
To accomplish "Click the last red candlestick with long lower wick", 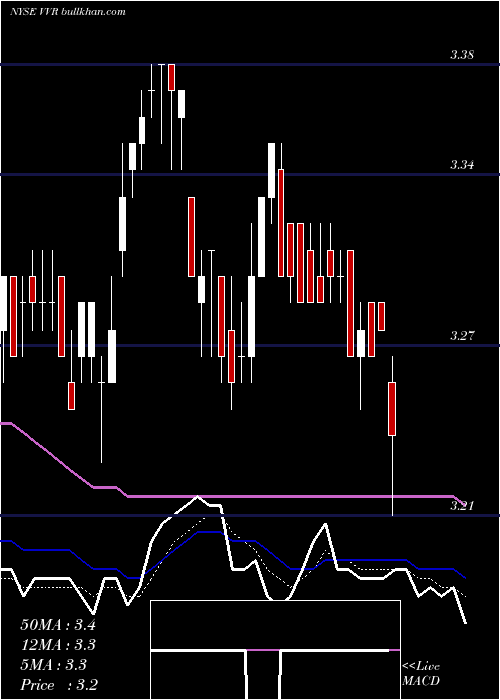I will 392,435.
